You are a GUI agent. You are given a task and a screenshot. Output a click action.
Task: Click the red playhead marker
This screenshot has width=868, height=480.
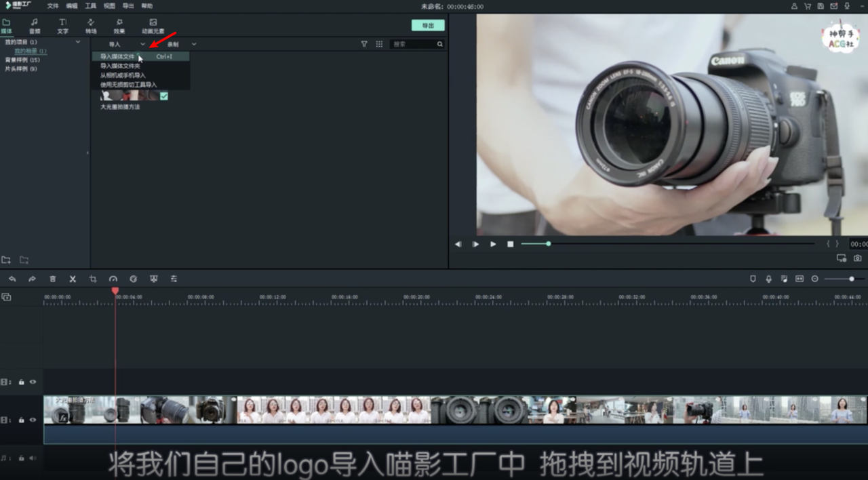click(115, 291)
